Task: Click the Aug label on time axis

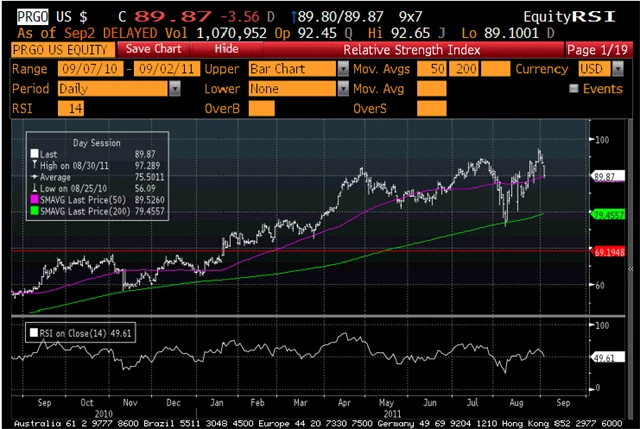Action: click(516, 403)
